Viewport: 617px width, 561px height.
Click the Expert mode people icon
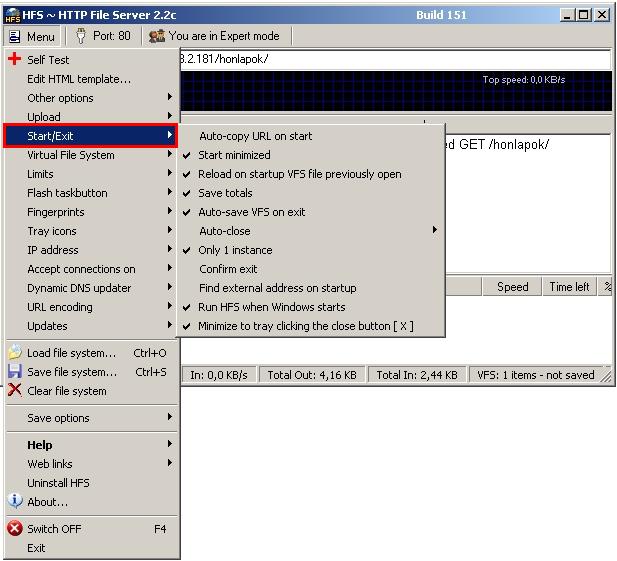157,36
